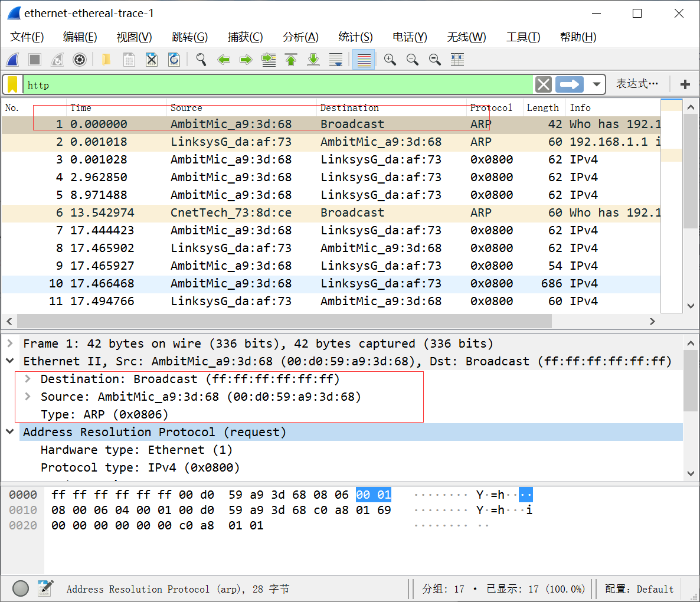Image resolution: width=700 pixels, height=602 pixels.
Task: Jump to the last packet icon
Action: [313, 60]
